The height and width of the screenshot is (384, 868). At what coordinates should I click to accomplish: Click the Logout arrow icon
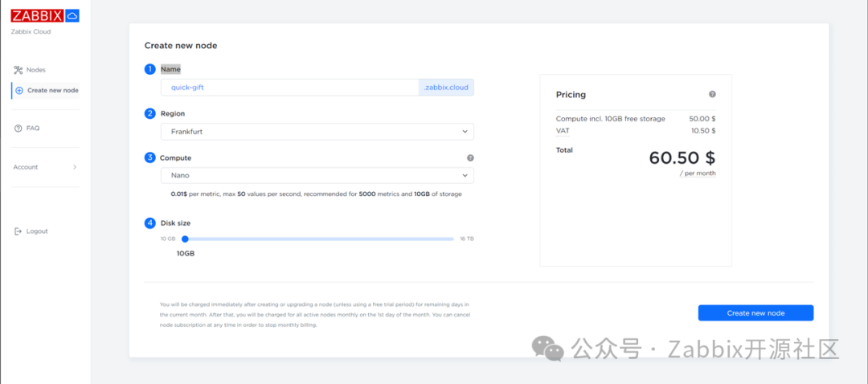point(18,231)
